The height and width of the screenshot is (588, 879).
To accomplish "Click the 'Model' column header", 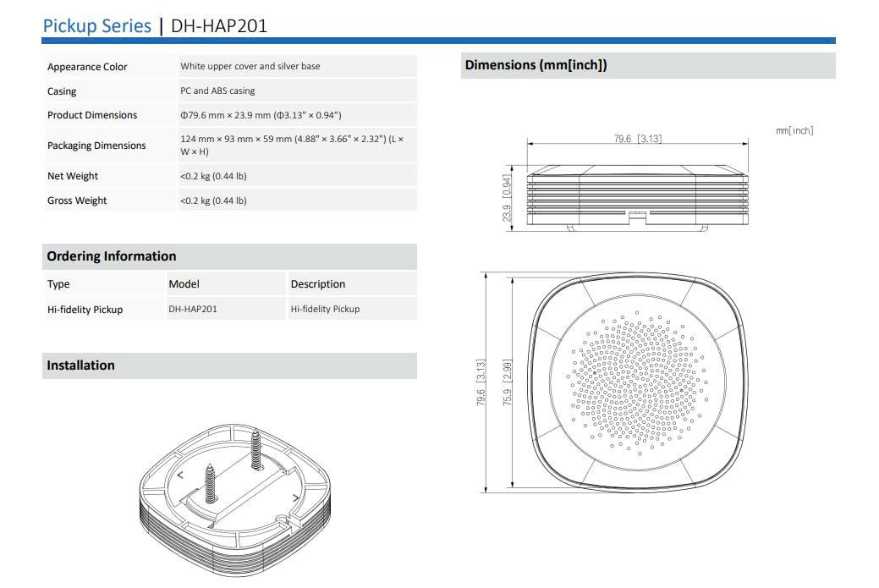I will 184,284.
